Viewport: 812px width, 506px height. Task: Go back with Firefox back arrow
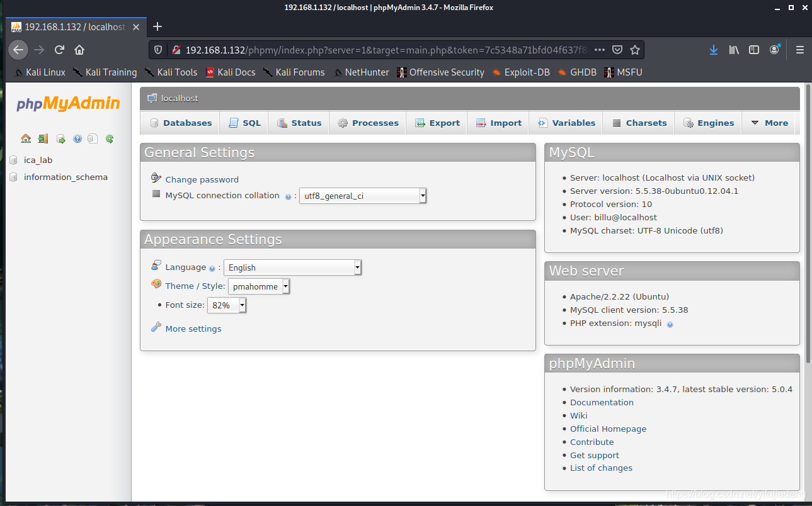coord(18,50)
